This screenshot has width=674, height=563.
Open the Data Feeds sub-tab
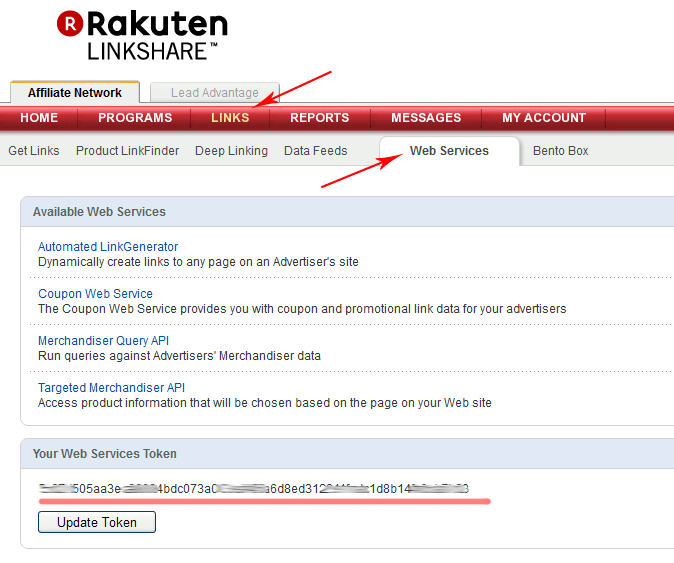coord(316,151)
